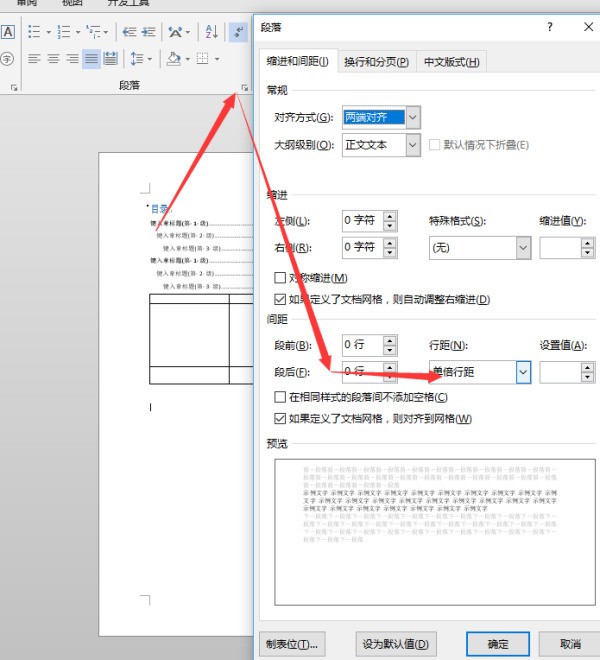600x660 pixels.
Task: Click 设为默认值 set as default button
Action: [x=395, y=644]
